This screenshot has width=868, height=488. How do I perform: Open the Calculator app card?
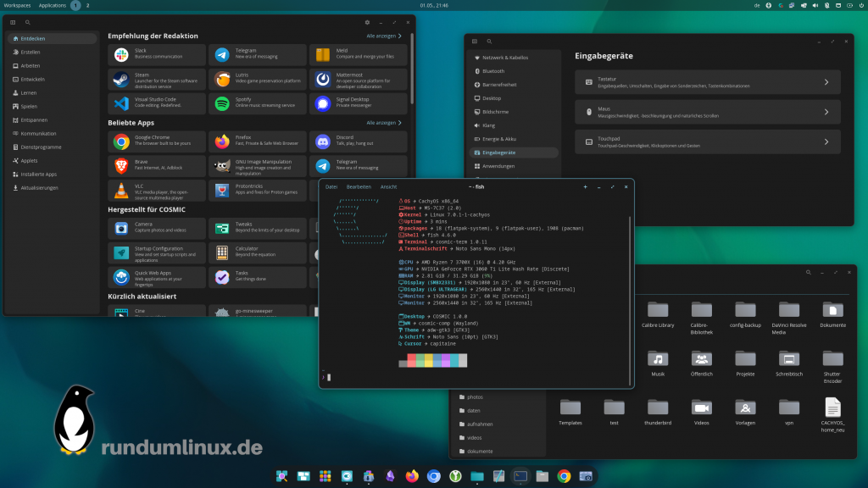[258, 252]
